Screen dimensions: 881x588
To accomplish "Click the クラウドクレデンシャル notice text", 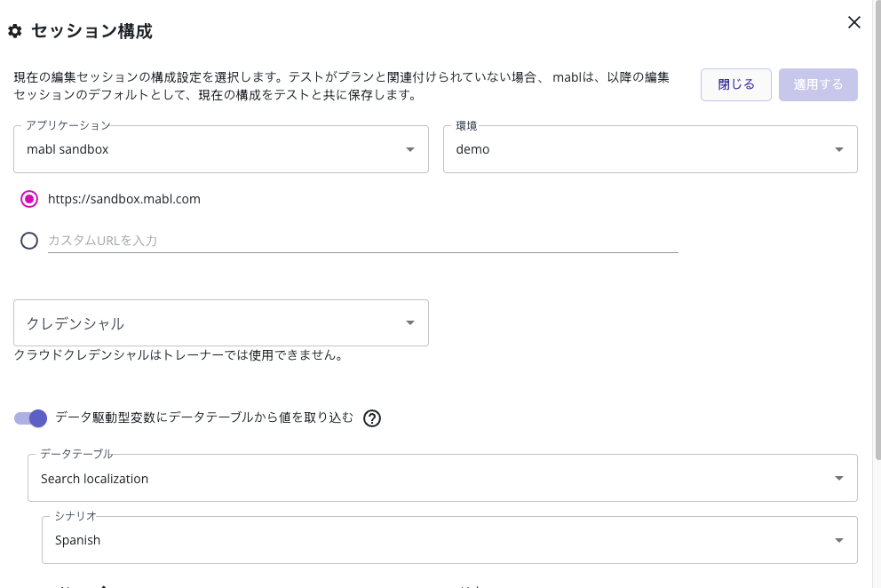I will pos(179,355).
